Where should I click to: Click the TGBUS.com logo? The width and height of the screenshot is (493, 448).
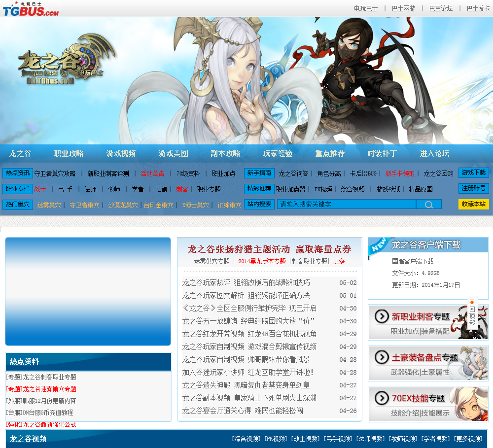coord(31,9)
